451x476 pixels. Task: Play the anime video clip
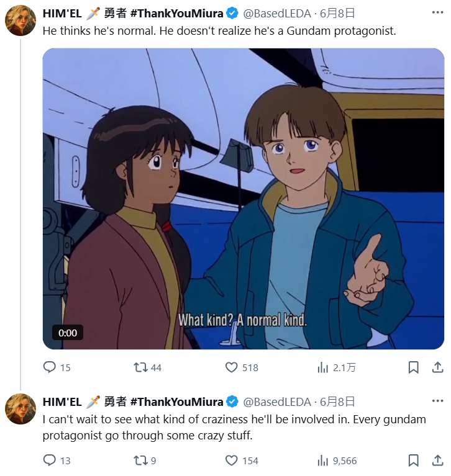coord(243,199)
